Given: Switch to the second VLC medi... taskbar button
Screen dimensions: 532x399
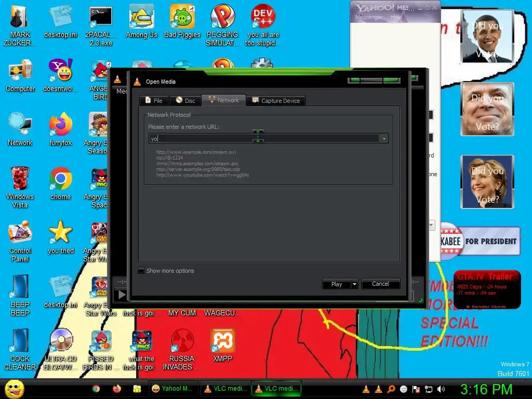Looking at the screenshot, I should click(x=277, y=389).
